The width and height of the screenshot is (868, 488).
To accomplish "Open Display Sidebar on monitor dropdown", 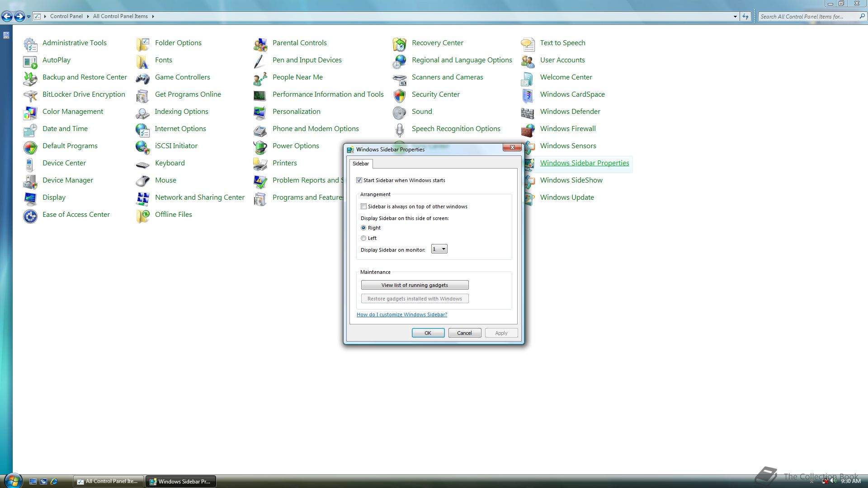I will click(439, 249).
